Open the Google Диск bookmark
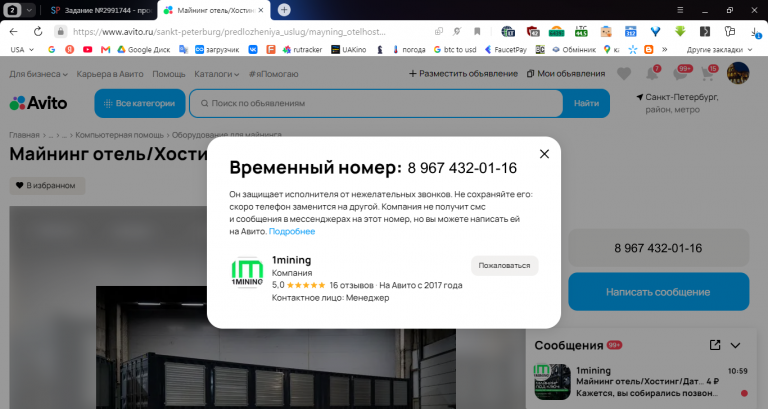Screen dimensions: 768x409 pyautogui.click(x=144, y=49)
